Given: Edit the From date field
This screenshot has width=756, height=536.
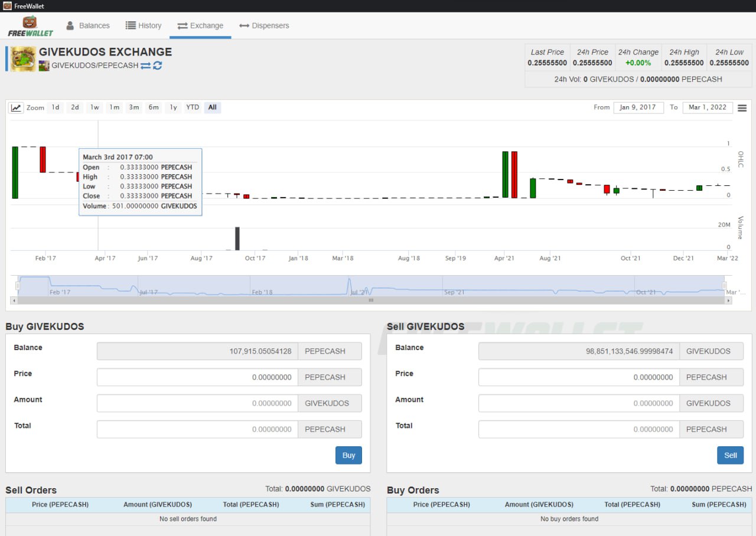Looking at the screenshot, I should point(638,107).
